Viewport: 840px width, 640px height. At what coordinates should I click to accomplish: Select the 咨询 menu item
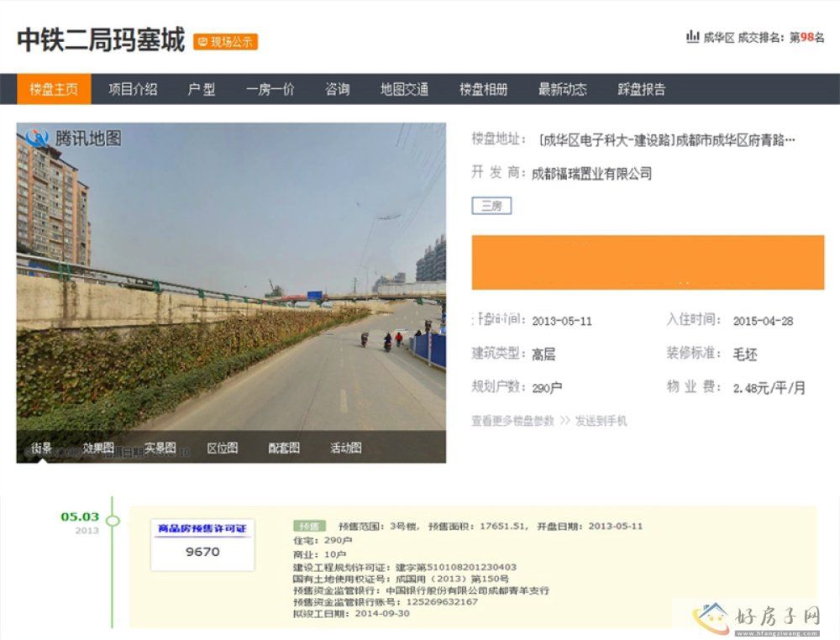coord(337,90)
